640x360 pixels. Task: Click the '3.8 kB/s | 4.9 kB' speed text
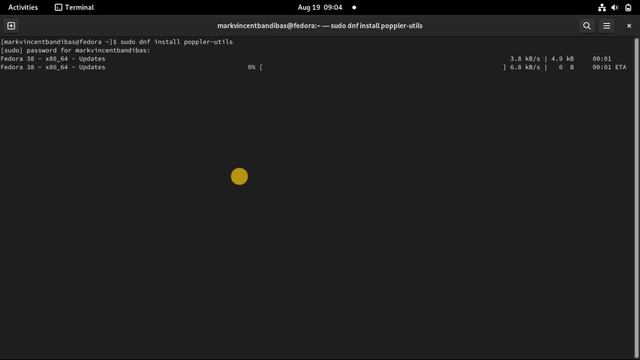click(542, 59)
